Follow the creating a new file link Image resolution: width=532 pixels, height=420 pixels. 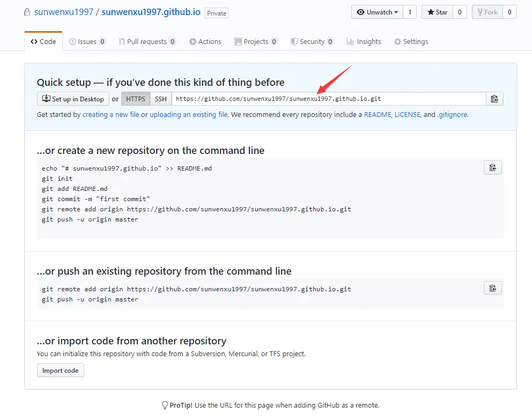[111, 114]
